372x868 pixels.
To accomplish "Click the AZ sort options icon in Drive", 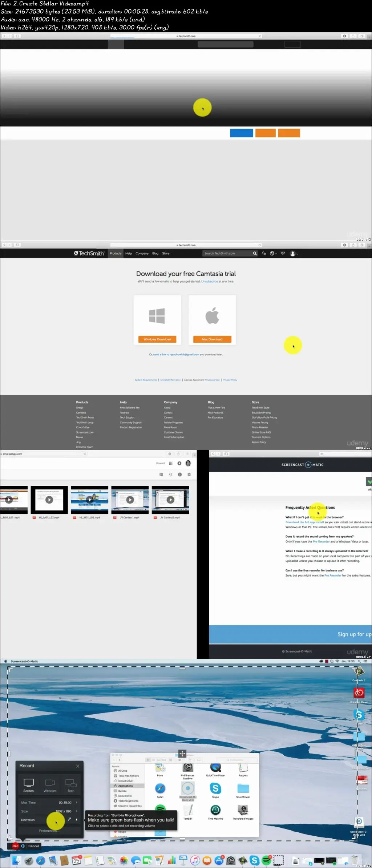I will point(170,475).
